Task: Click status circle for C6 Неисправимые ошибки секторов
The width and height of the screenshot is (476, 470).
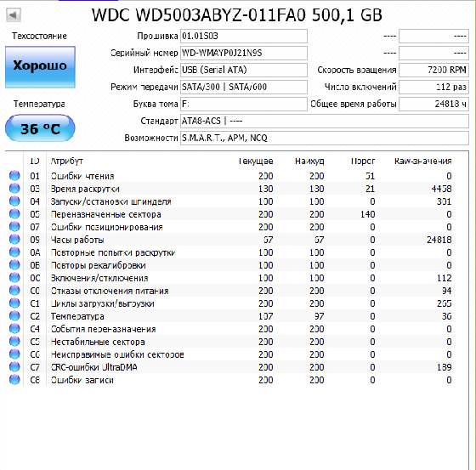Action: coord(14,354)
